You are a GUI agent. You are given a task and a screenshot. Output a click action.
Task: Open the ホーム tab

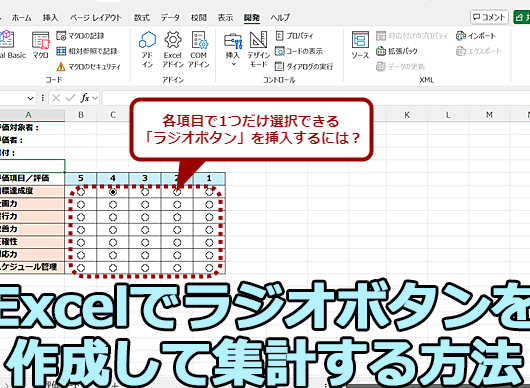pyautogui.click(x=21, y=17)
